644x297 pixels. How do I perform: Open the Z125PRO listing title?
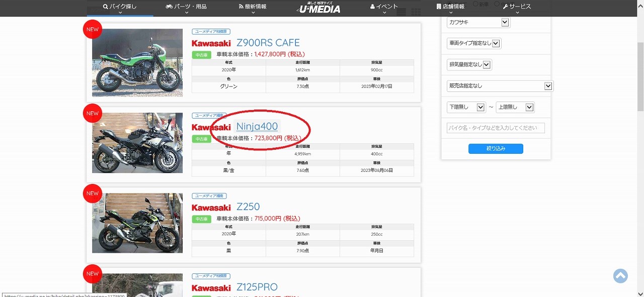tap(257, 287)
